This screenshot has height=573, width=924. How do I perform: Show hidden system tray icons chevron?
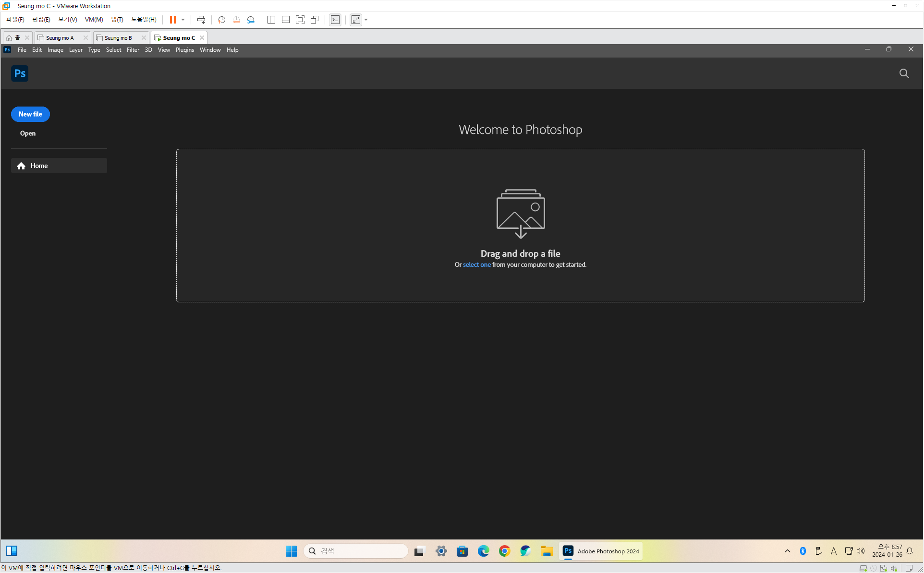click(x=787, y=551)
